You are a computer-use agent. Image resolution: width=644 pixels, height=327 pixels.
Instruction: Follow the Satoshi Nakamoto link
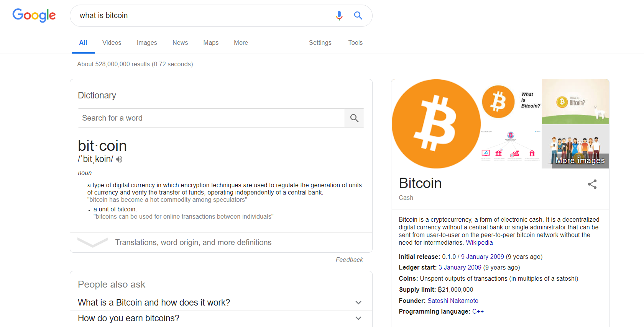pos(453,301)
